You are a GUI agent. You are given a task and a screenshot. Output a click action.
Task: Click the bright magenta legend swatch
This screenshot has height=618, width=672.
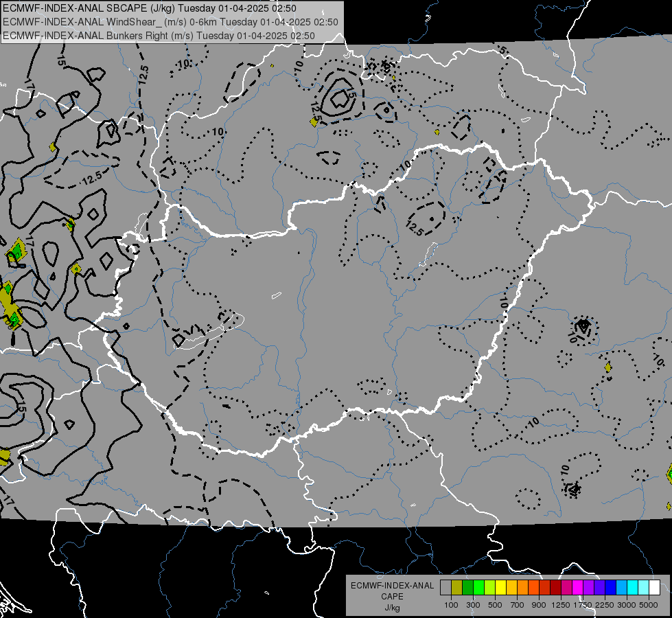[578, 588]
